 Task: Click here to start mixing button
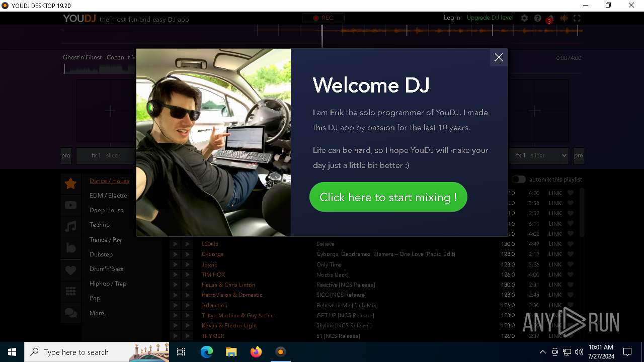point(388,197)
